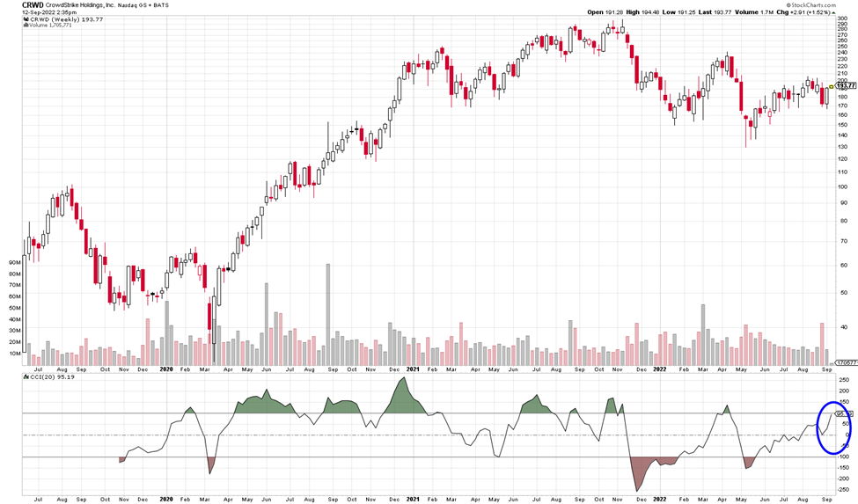858x504 pixels.
Task: Click the 50 label on the price axis
Action: point(844,292)
